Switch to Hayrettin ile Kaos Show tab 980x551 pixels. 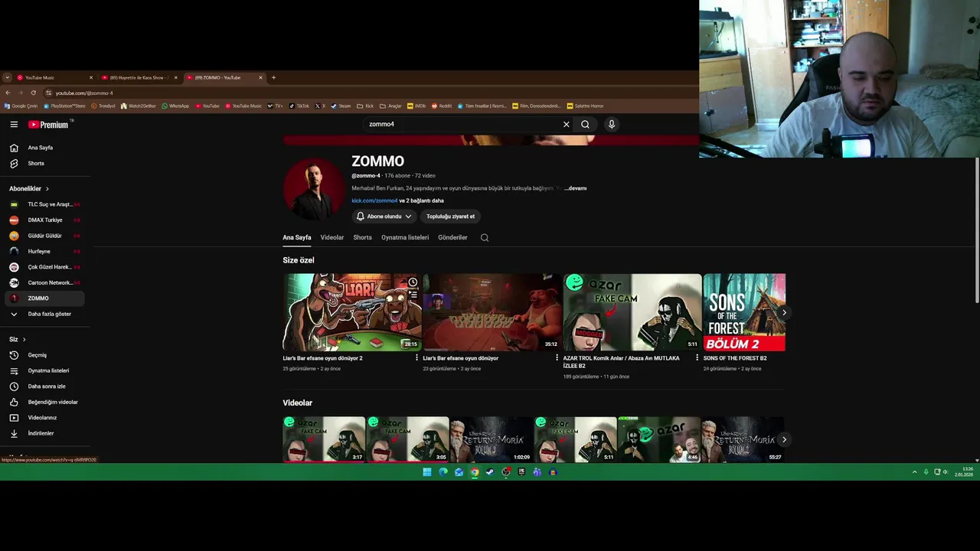click(x=138, y=77)
